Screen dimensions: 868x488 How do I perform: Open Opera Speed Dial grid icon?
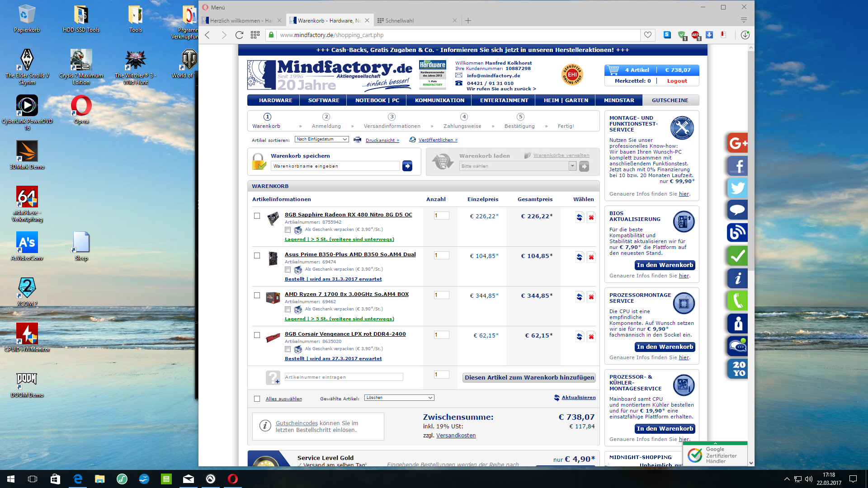coord(255,35)
